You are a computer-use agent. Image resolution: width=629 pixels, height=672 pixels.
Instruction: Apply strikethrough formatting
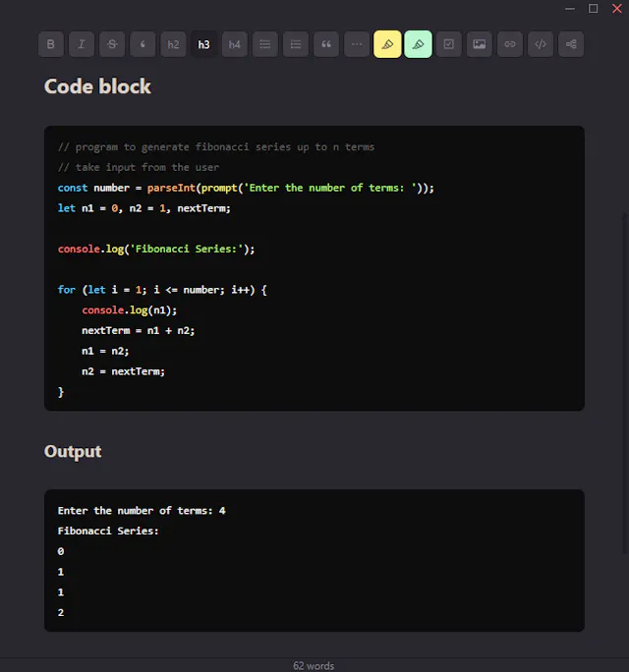click(112, 44)
